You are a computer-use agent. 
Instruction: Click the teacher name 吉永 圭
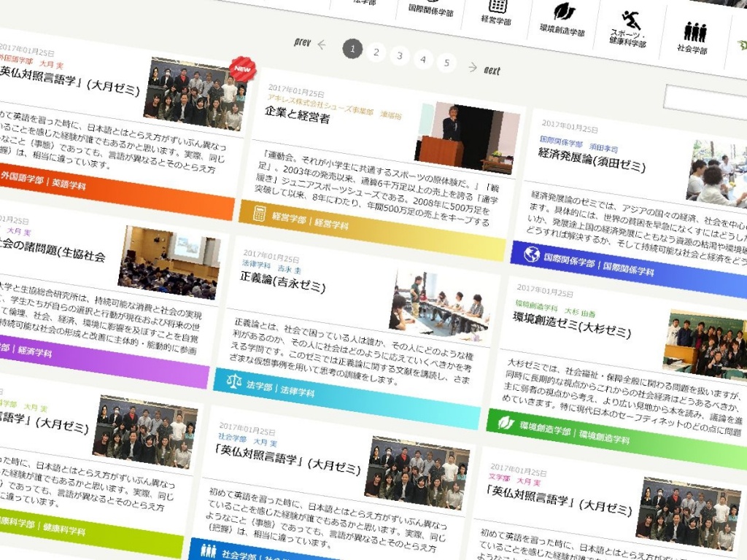tap(290, 269)
